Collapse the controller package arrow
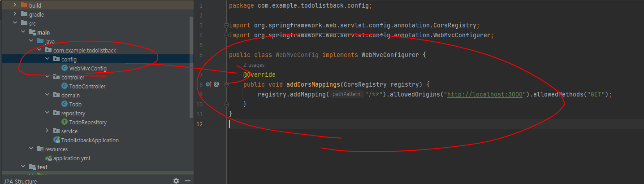 [47, 77]
